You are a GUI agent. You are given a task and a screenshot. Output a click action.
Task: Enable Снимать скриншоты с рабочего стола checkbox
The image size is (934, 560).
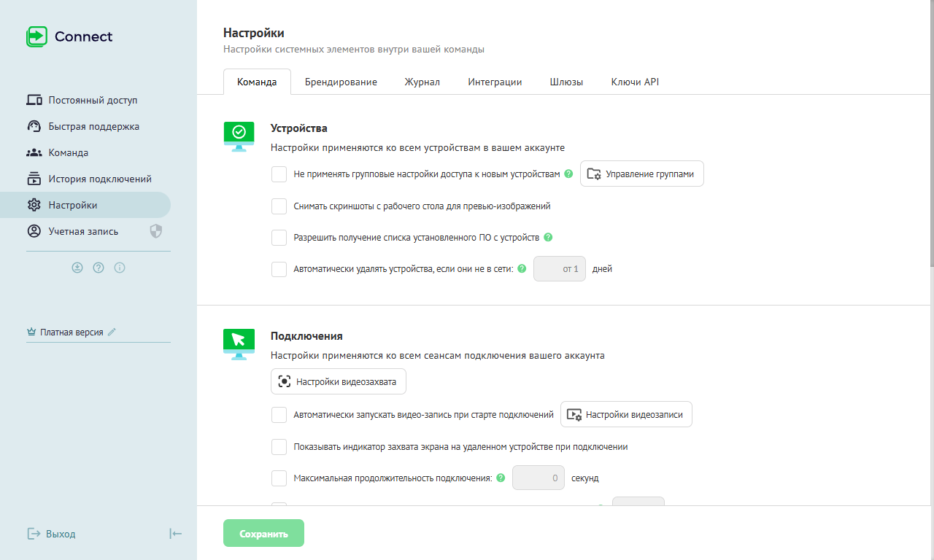click(279, 206)
